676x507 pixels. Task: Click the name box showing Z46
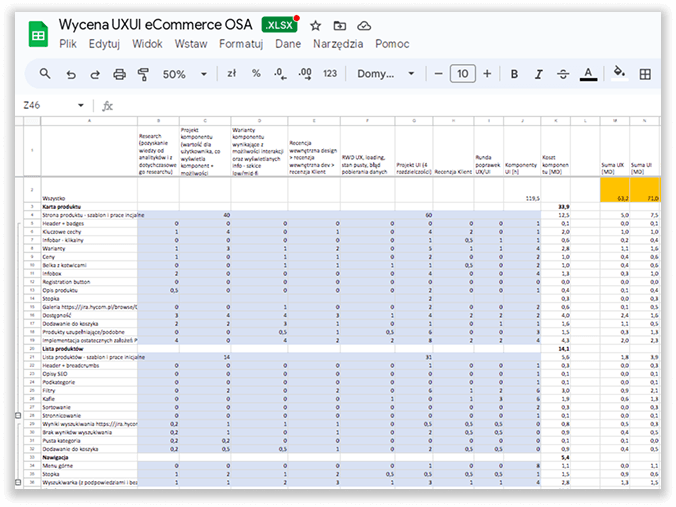(32, 105)
